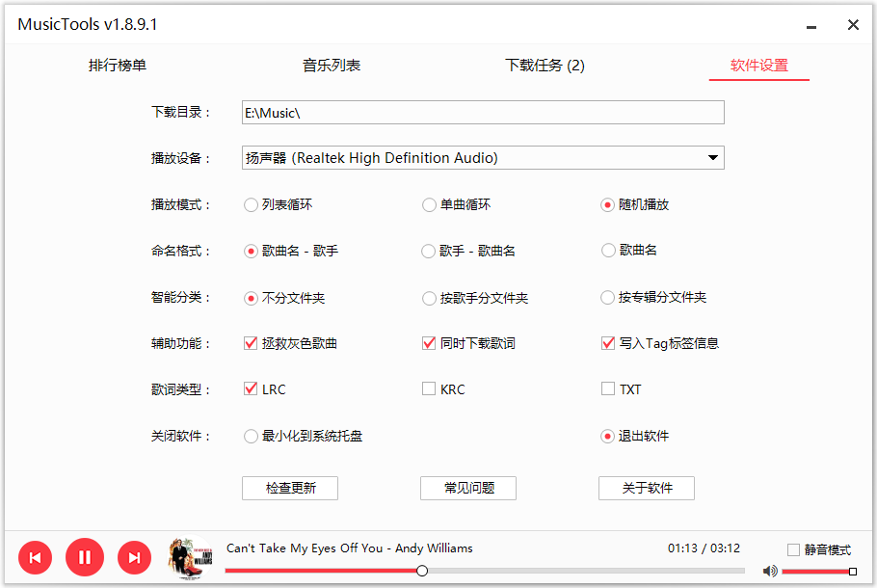The width and height of the screenshot is (877, 588).
Task: Expand the 播放设备 dropdown arrow
Action: 712,158
